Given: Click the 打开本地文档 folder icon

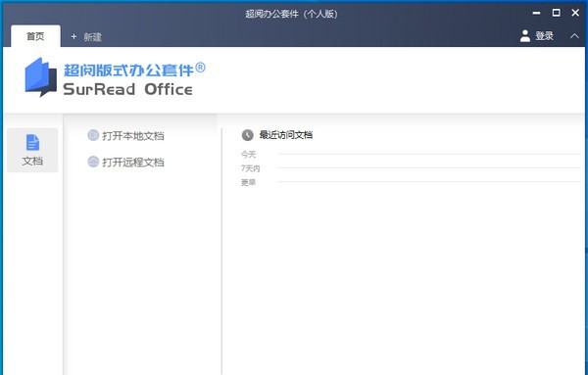Looking at the screenshot, I should 93,135.
